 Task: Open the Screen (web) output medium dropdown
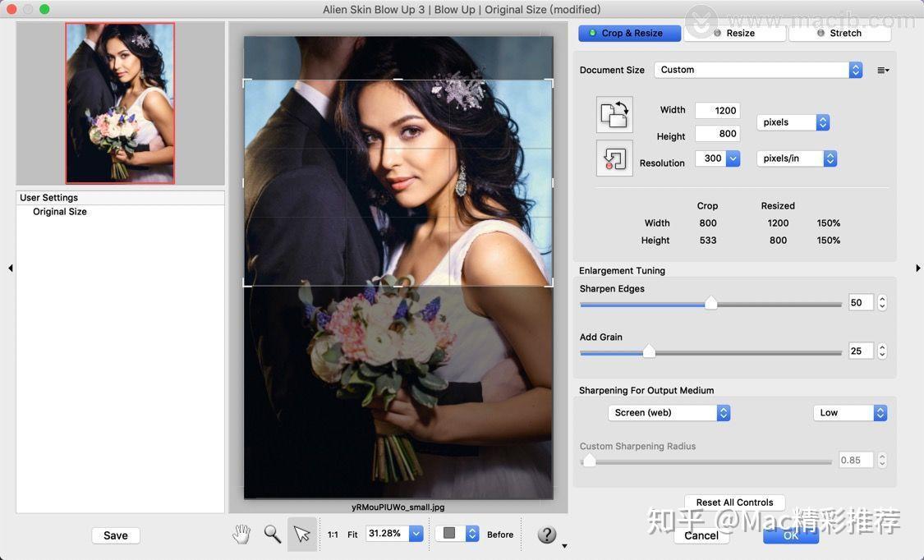669,413
